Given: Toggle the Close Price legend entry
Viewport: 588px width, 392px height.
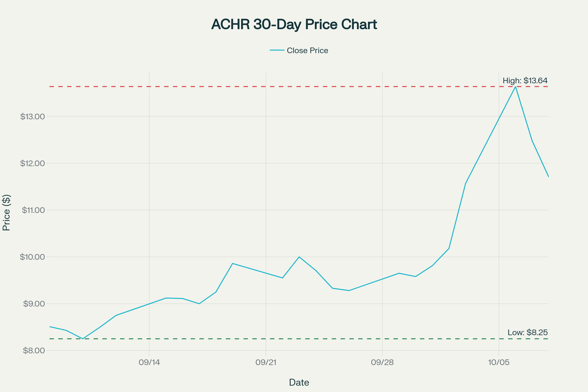Looking at the screenshot, I should point(307,50).
